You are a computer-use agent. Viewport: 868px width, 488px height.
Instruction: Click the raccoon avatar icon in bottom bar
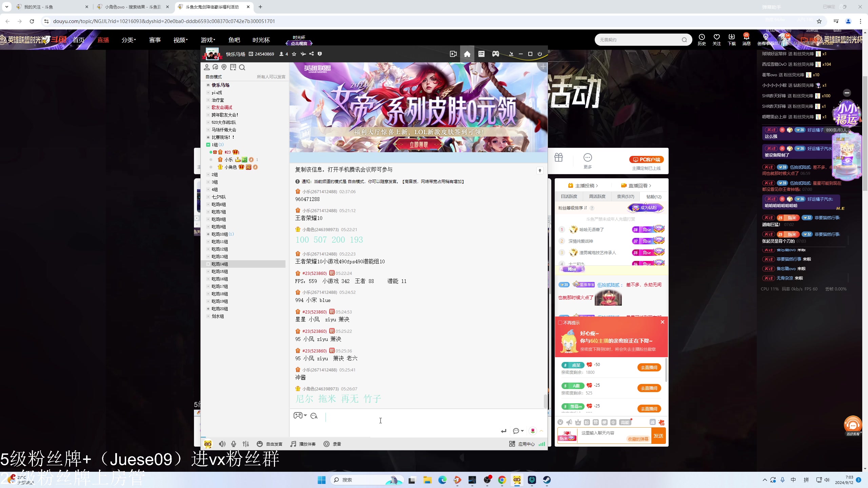pyautogui.click(x=208, y=444)
